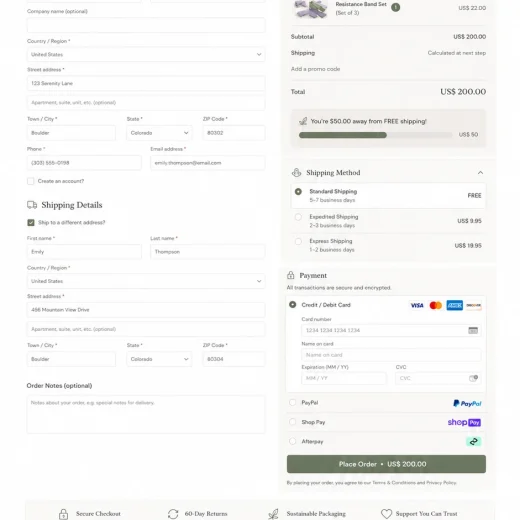Select PayPal payment radio button
The image size is (520, 520).
pyautogui.click(x=293, y=403)
